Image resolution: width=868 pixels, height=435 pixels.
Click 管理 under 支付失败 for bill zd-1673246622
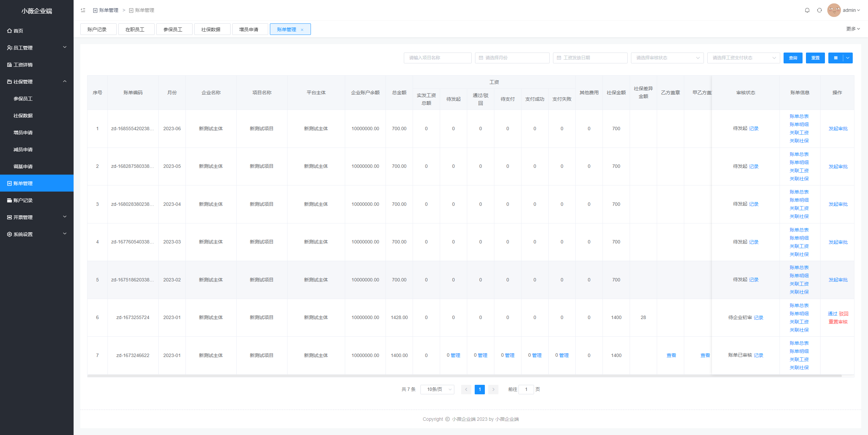[564, 355]
